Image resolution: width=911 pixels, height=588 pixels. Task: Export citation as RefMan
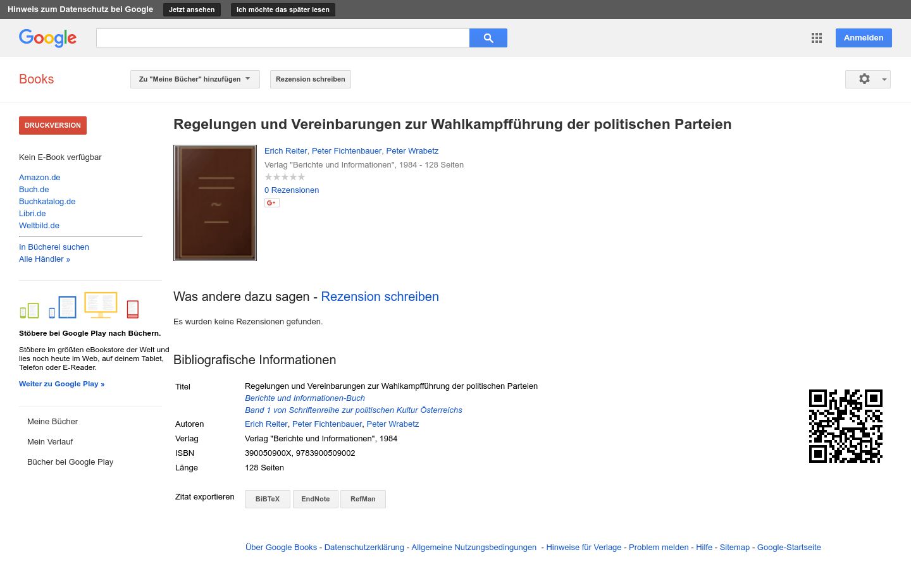[363, 499]
